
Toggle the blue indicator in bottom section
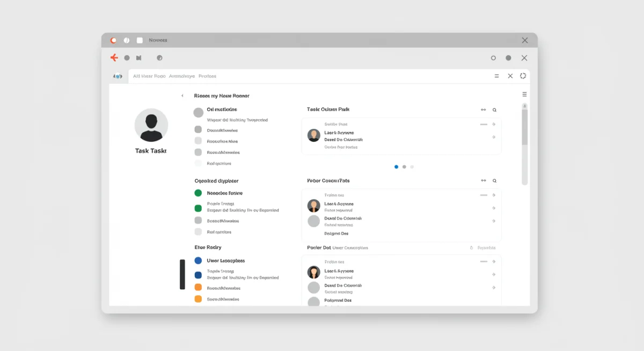(198, 260)
